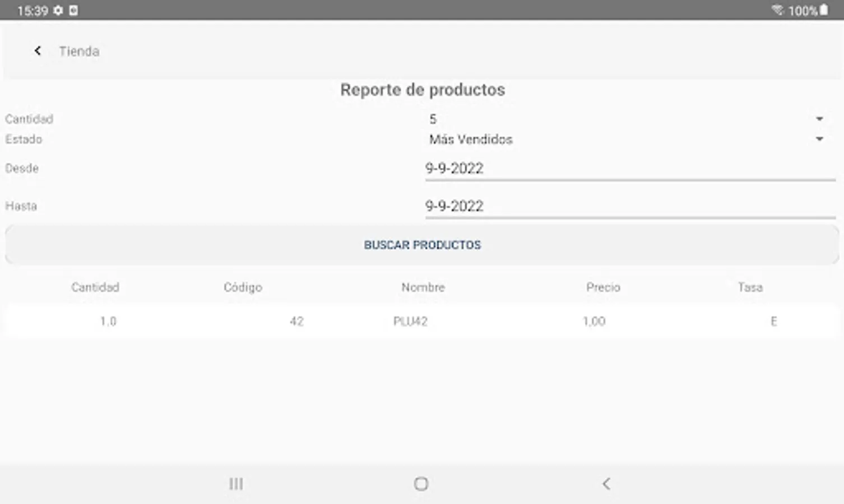Image resolution: width=844 pixels, height=504 pixels.
Task: Open the settings gear in status bar
Action: pos(58,10)
